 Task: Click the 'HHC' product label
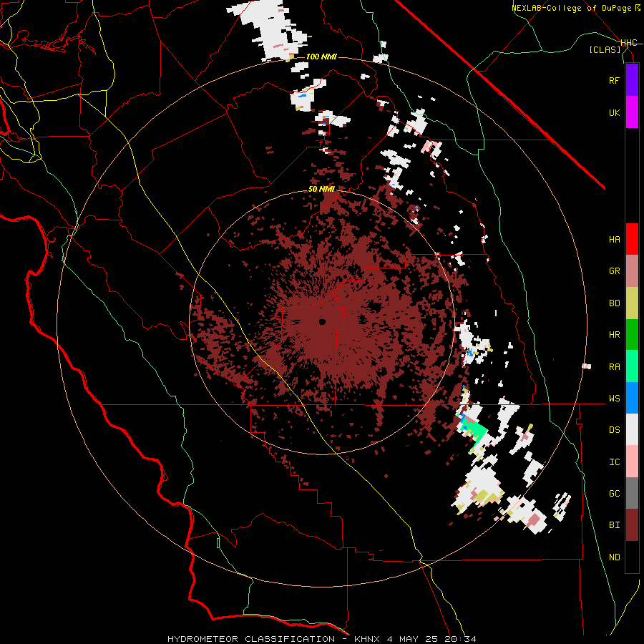point(628,43)
